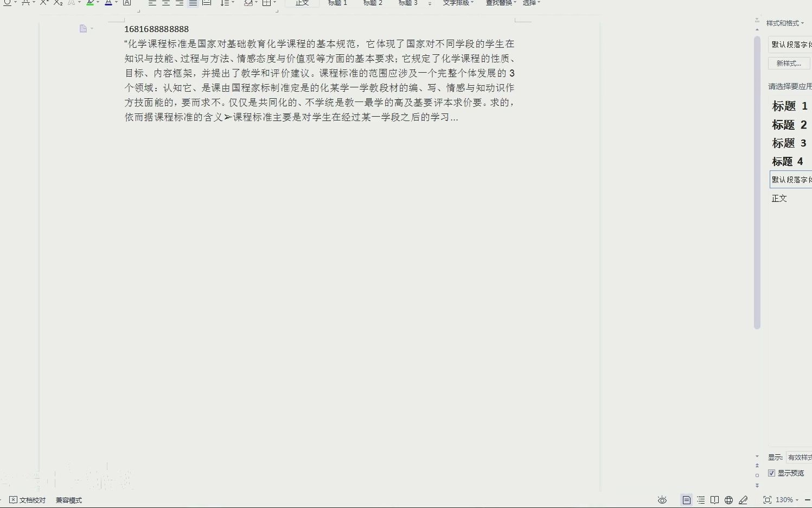Click the page icon beside document text
The height and width of the screenshot is (508, 812).
83,28
